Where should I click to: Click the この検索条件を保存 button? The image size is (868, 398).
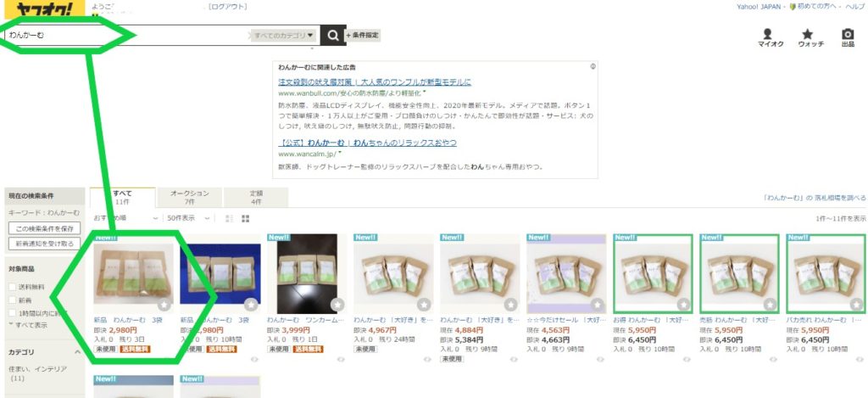tap(44, 229)
